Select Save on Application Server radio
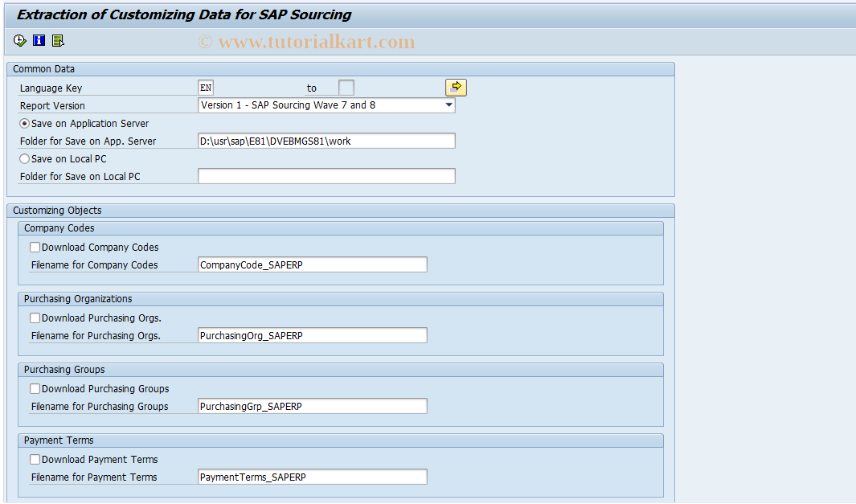Image resolution: width=856 pixels, height=504 pixels. tap(25, 124)
